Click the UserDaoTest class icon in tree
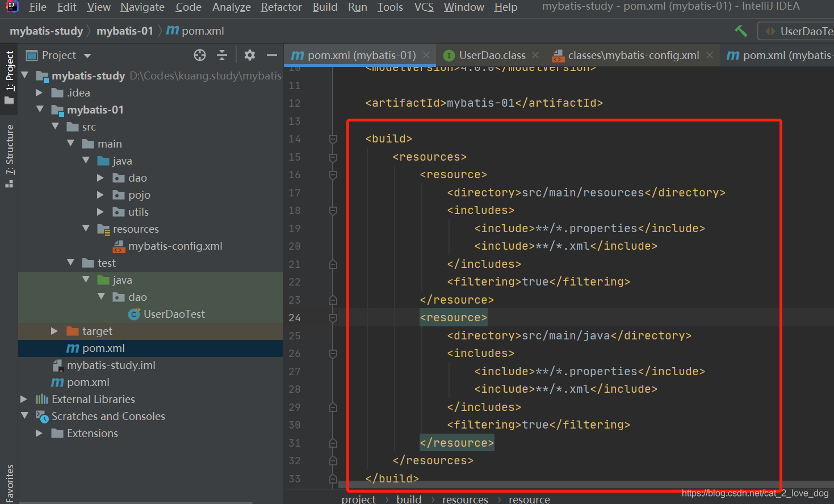 [x=134, y=314]
